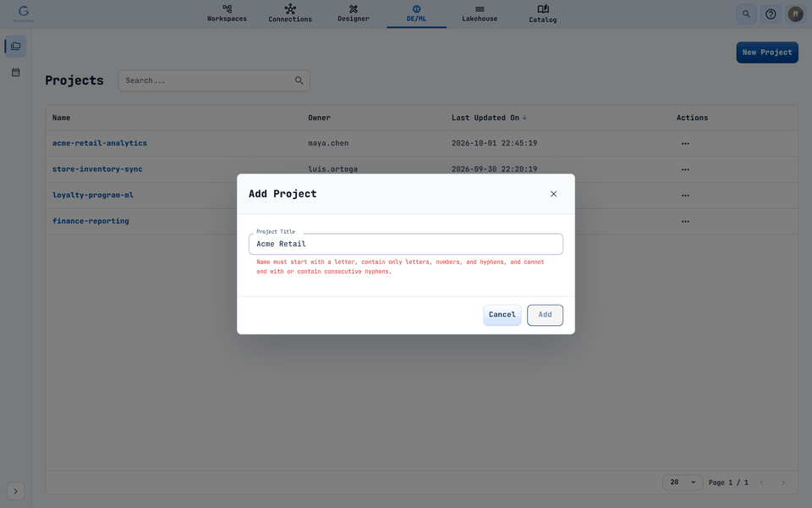This screenshot has height=508, width=812.
Task: Click the Project Title input field
Action: [x=405, y=244]
